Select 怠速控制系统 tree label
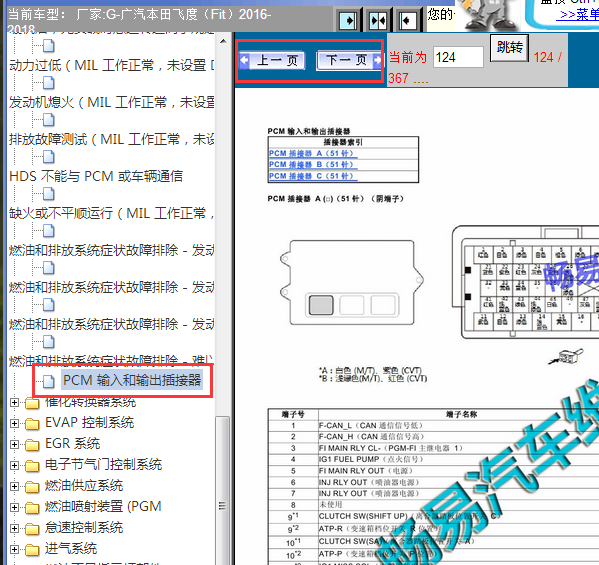Screen dimensions: 599x565 point(84,528)
